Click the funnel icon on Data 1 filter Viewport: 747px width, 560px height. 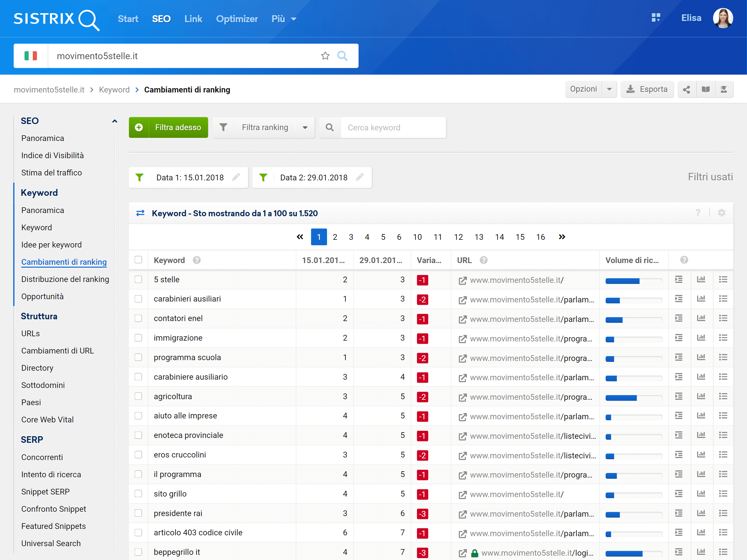click(139, 177)
